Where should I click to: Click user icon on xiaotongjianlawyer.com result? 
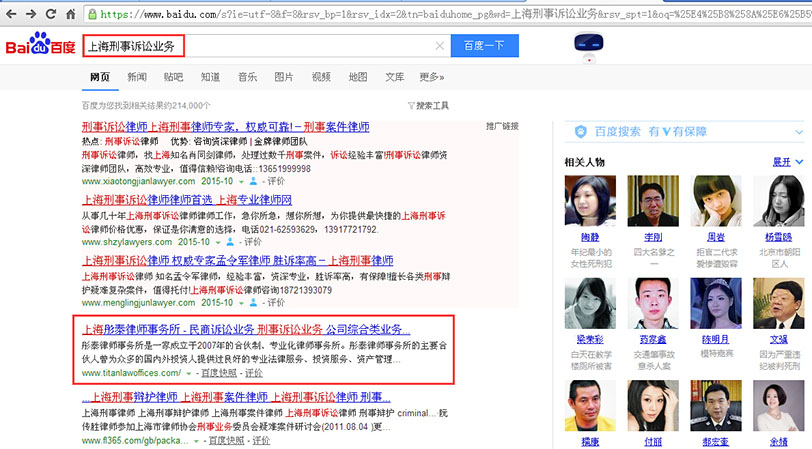click(253, 181)
